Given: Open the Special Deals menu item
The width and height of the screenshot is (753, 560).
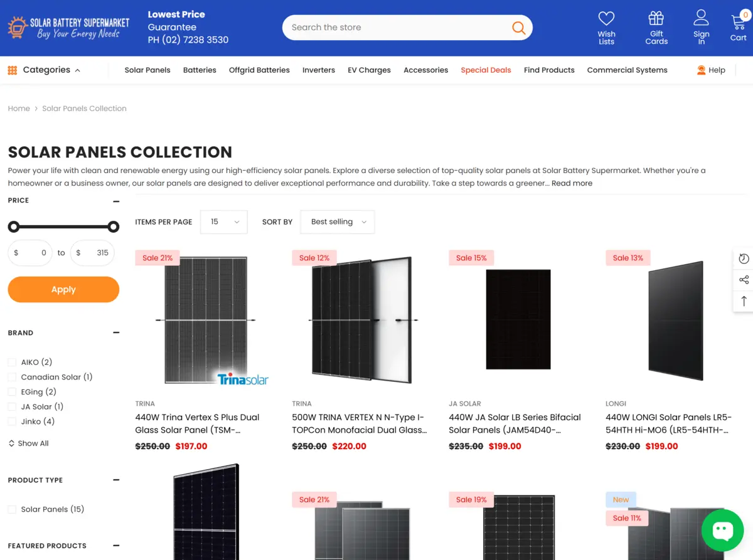Looking at the screenshot, I should click(486, 70).
